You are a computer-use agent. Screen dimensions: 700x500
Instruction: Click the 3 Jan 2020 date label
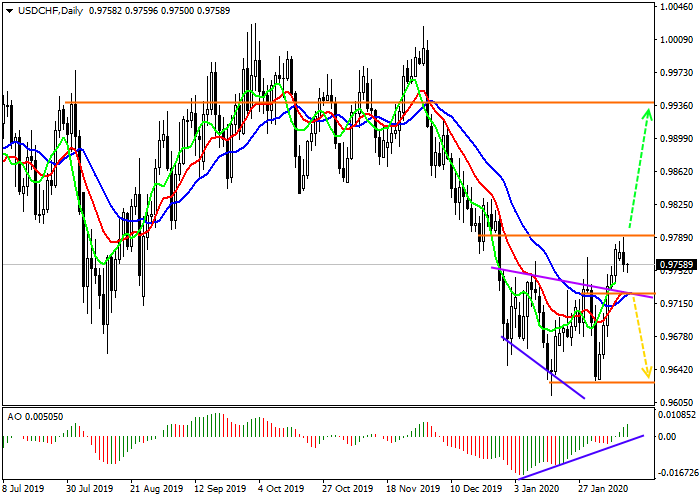click(536, 489)
